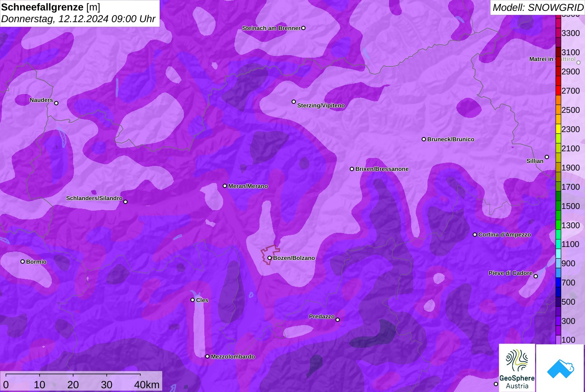This screenshot has height=392, width=585.
Task: Click the 'Modell: SNOWGRID' label
Action: click(538, 8)
